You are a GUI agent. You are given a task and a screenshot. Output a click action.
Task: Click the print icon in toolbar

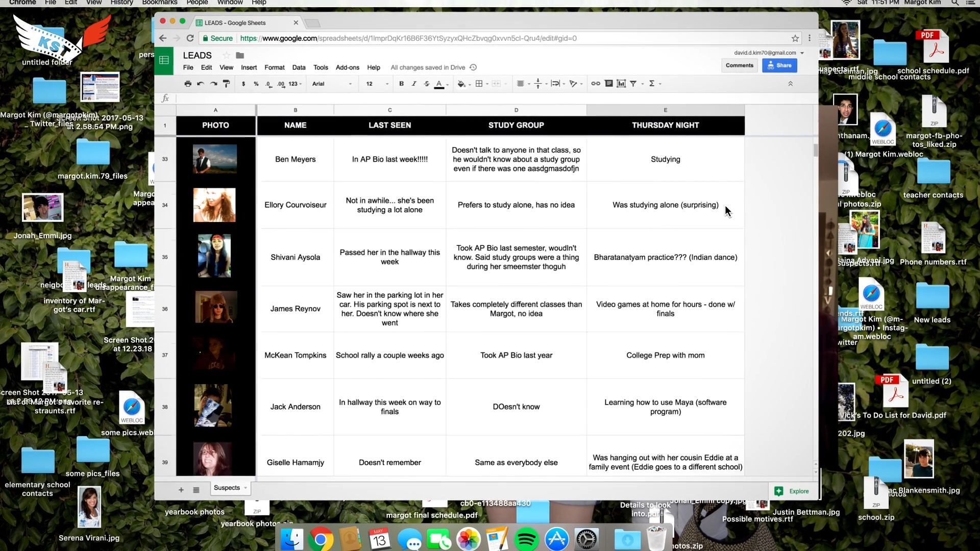click(x=188, y=84)
